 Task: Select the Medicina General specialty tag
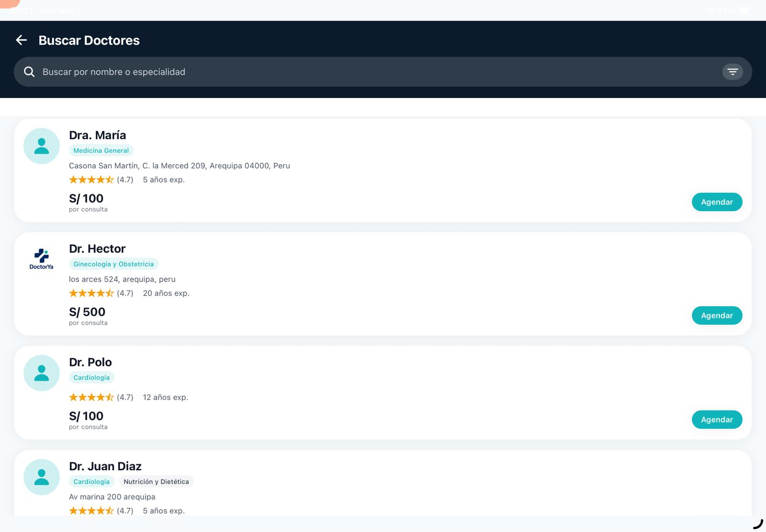pos(101,151)
